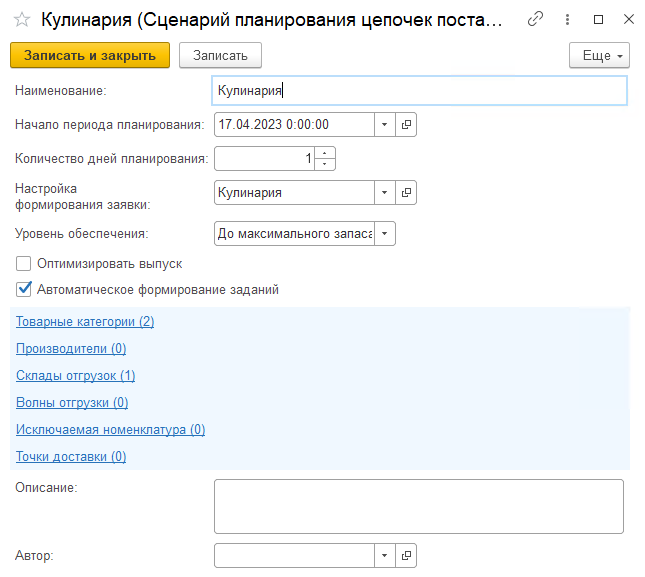Open the Автор field record icon
This screenshot has width=645, height=577.
[x=407, y=555]
